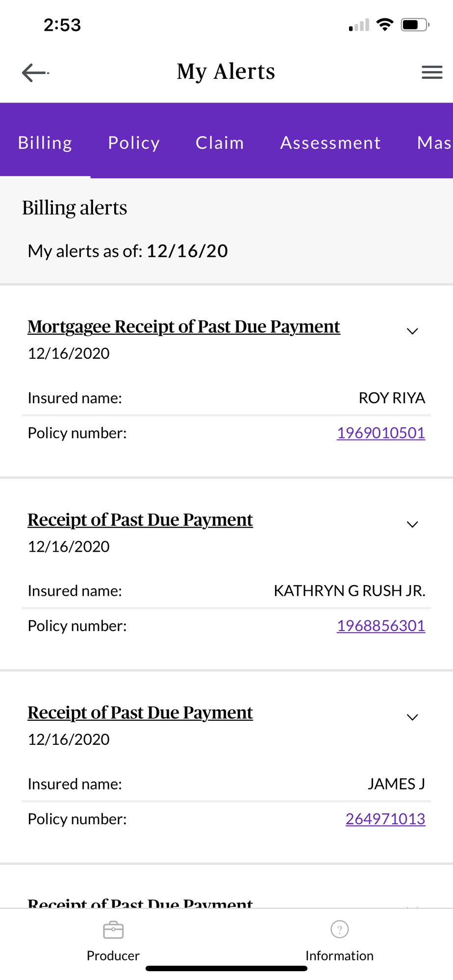Expand Kathryn G Rush Jr. alert chevron

pos(412,524)
